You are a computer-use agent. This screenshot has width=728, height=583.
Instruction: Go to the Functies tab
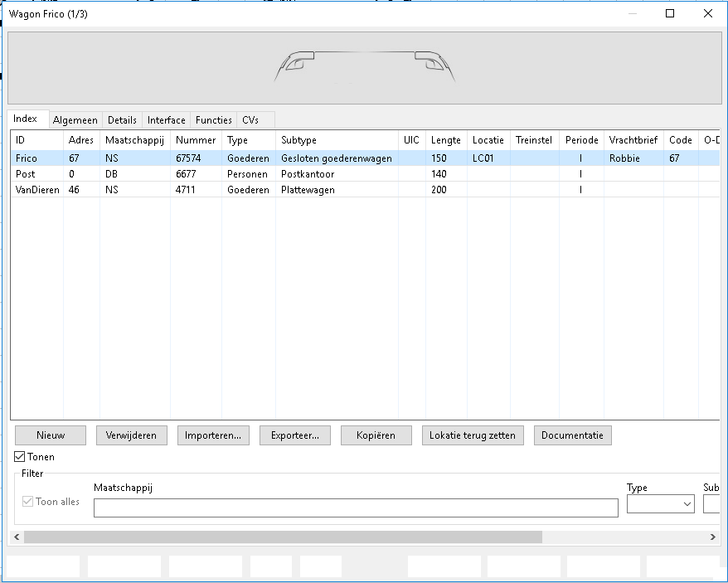[x=213, y=120]
